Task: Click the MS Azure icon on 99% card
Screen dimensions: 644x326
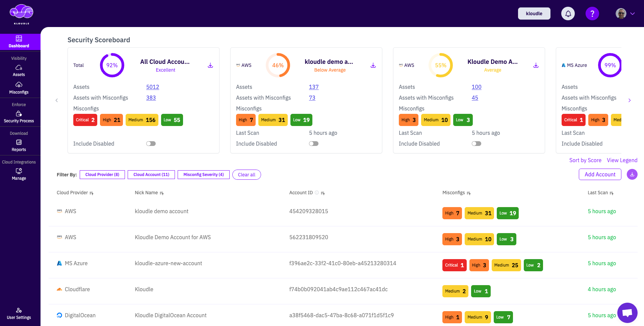Action: pos(564,65)
